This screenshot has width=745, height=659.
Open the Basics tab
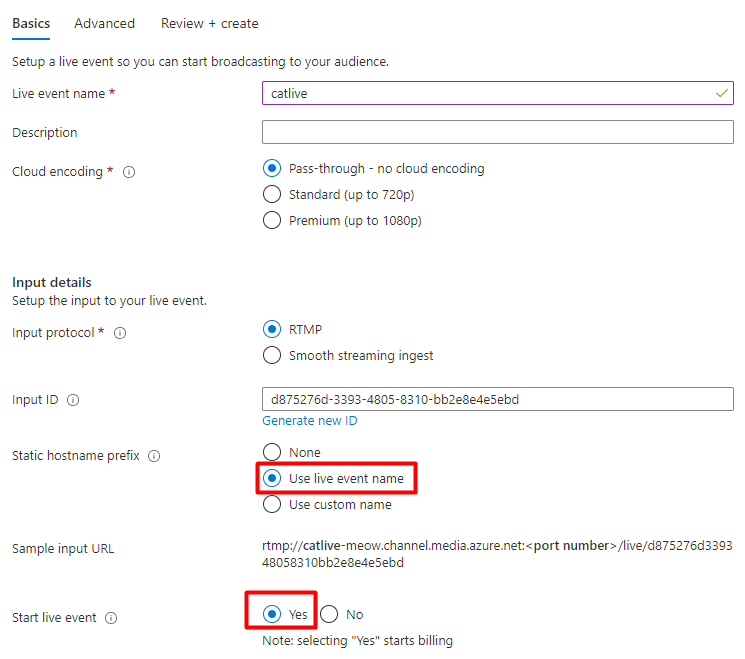pyautogui.click(x=31, y=23)
